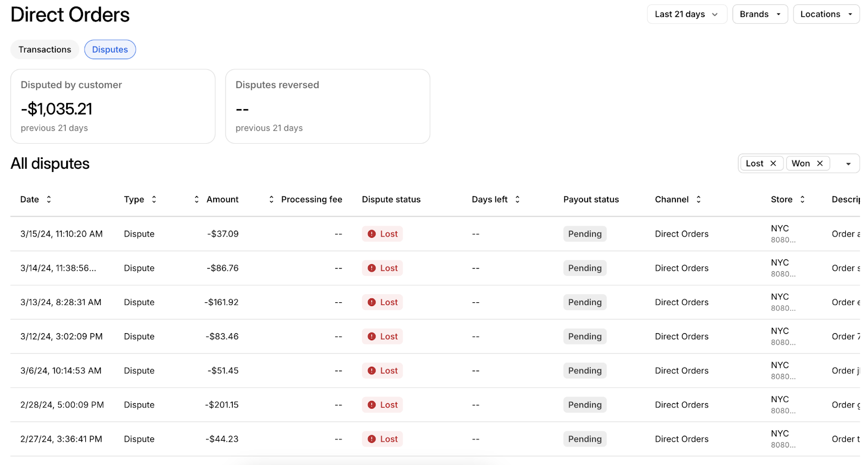Select the Disputes tab
868x465 pixels.
(x=110, y=49)
